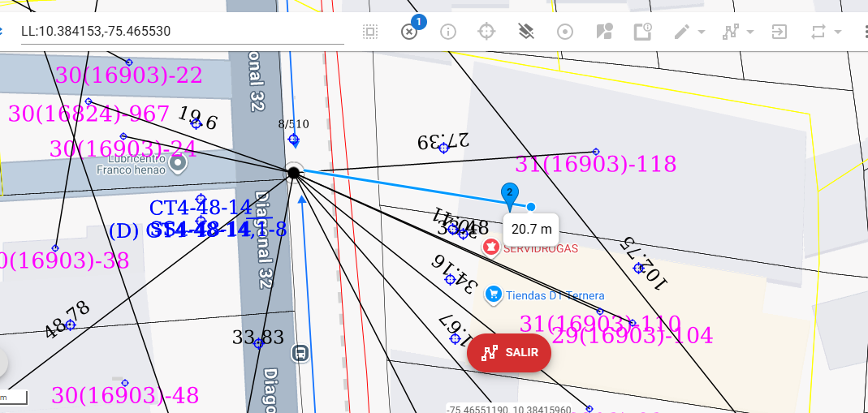The height and width of the screenshot is (413, 868).
Task: Clear the selection with badge 1
Action: (409, 32)
